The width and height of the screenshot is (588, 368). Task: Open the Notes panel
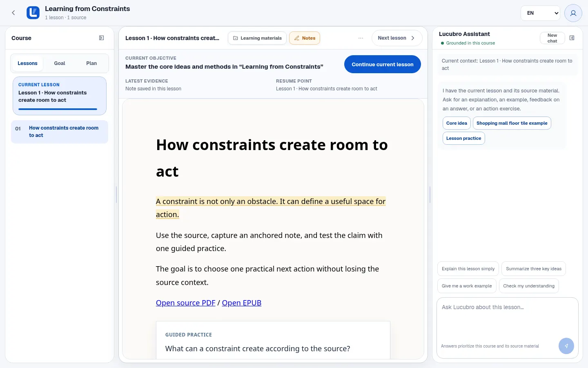click(x=305, y=38)
